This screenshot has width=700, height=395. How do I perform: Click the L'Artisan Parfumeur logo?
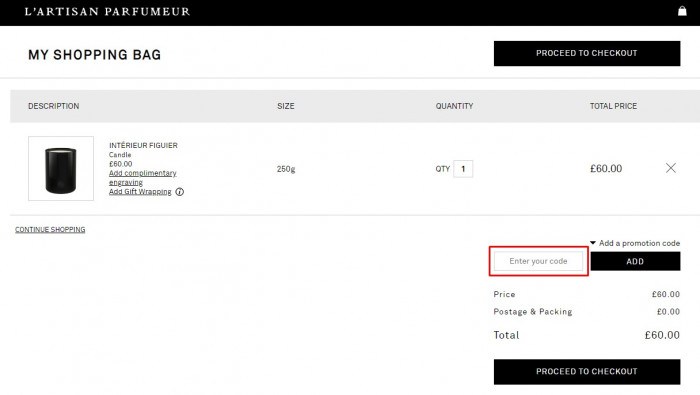click(x=107, y=12)
